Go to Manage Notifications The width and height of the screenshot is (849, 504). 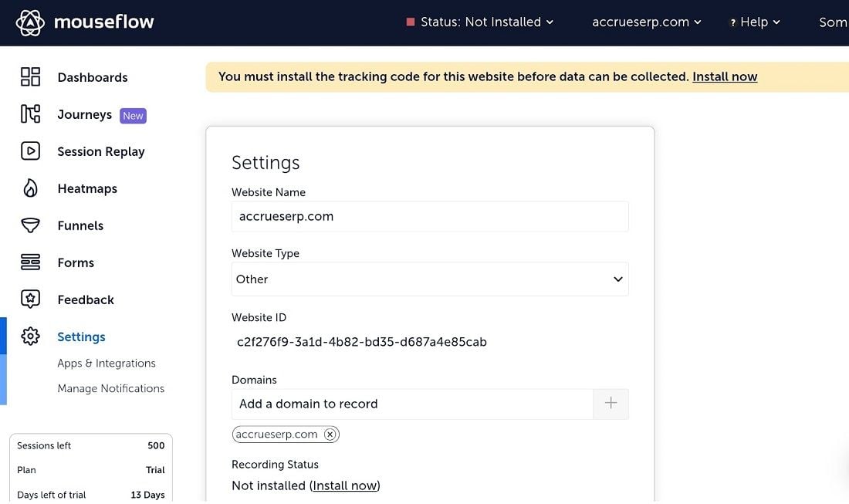111,388
